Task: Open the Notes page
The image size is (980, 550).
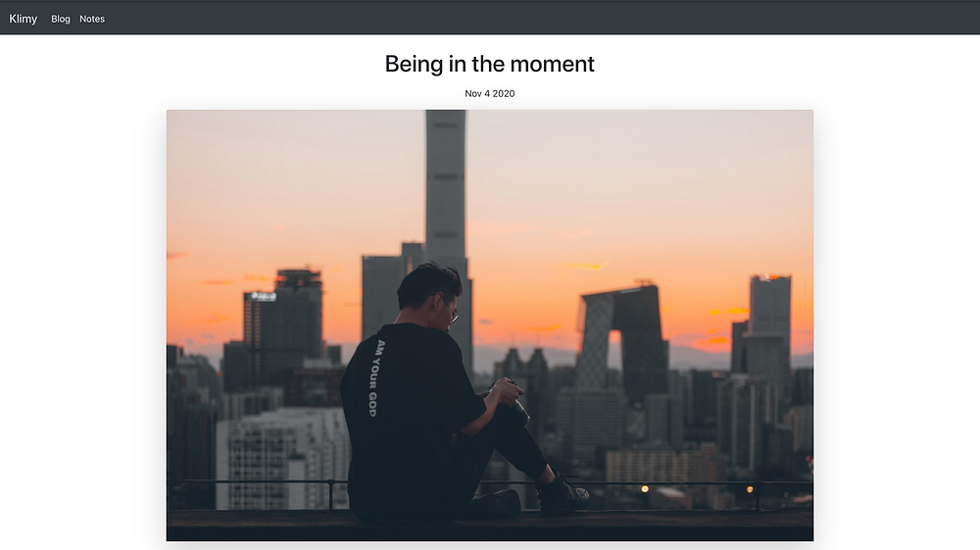Action: tap(92, 19)
